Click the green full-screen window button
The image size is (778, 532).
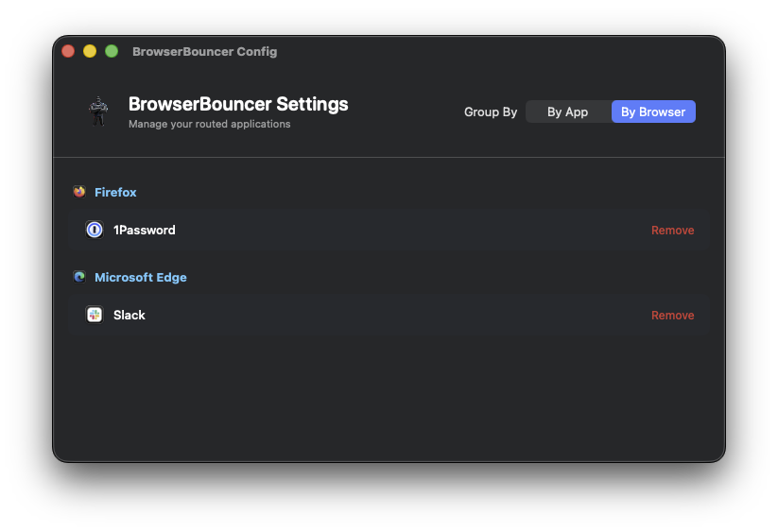(112, 51)
